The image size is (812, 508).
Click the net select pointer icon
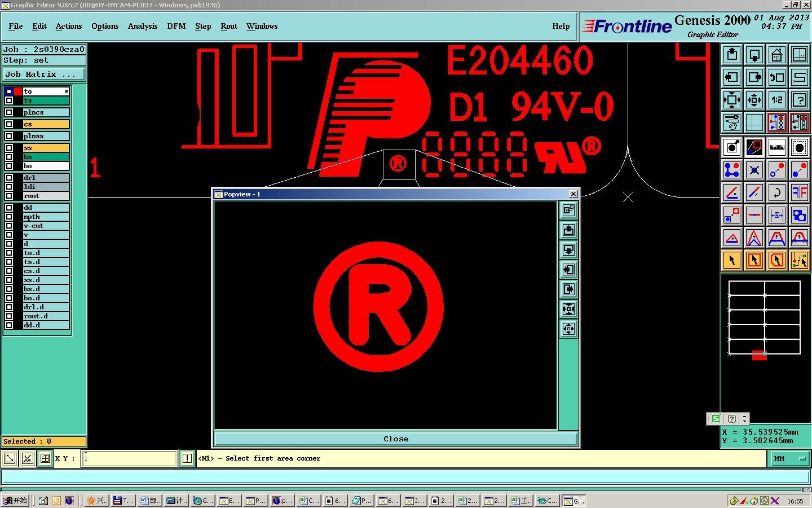[800, 260]
